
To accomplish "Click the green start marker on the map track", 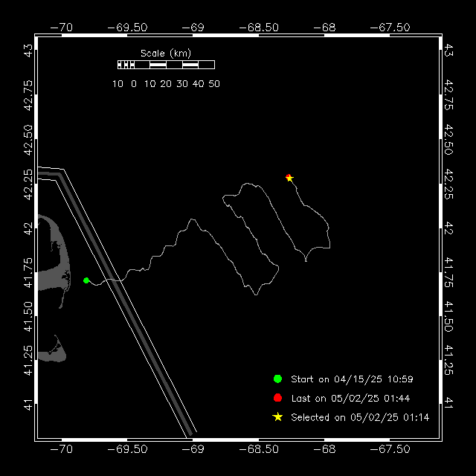I will [x=86, y=280].
